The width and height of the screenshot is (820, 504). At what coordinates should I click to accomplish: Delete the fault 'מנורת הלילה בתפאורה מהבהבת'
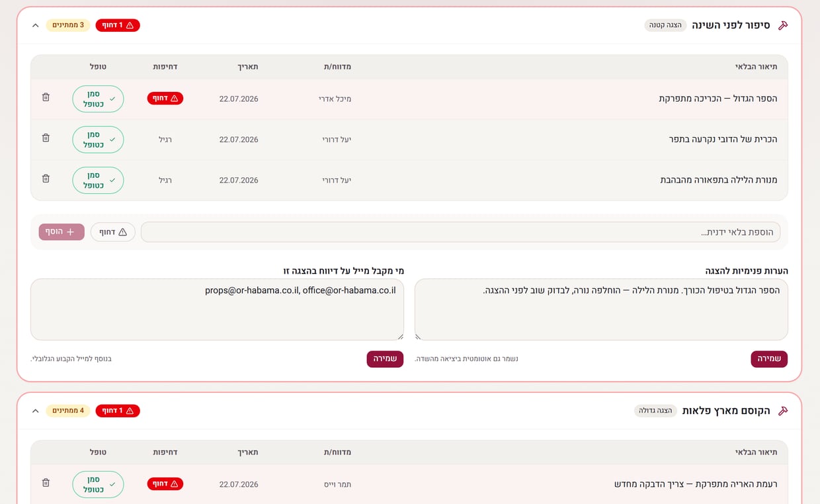click(46, 179)
